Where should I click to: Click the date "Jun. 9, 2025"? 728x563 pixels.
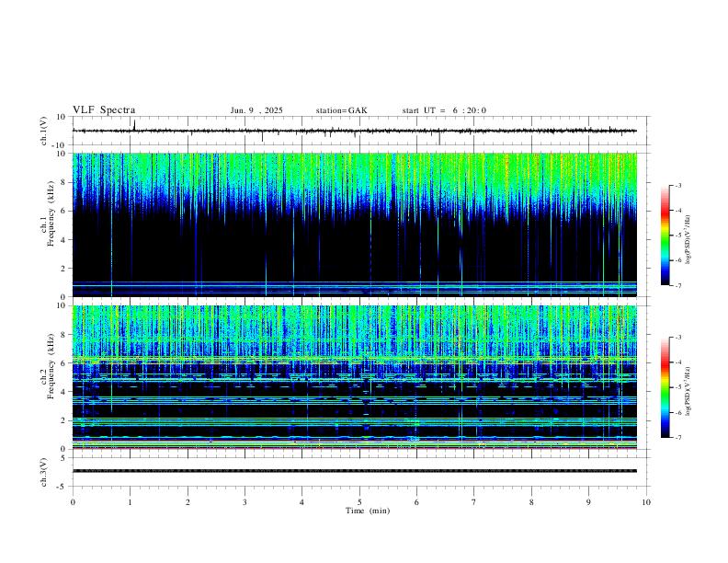pyautogui.click(x=256, y=110)
